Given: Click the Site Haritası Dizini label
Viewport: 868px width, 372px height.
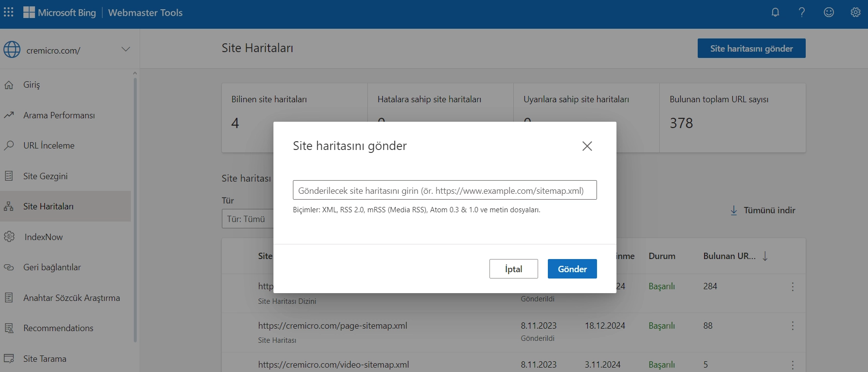Looking at the screenshot, I should tap(287, 301).
